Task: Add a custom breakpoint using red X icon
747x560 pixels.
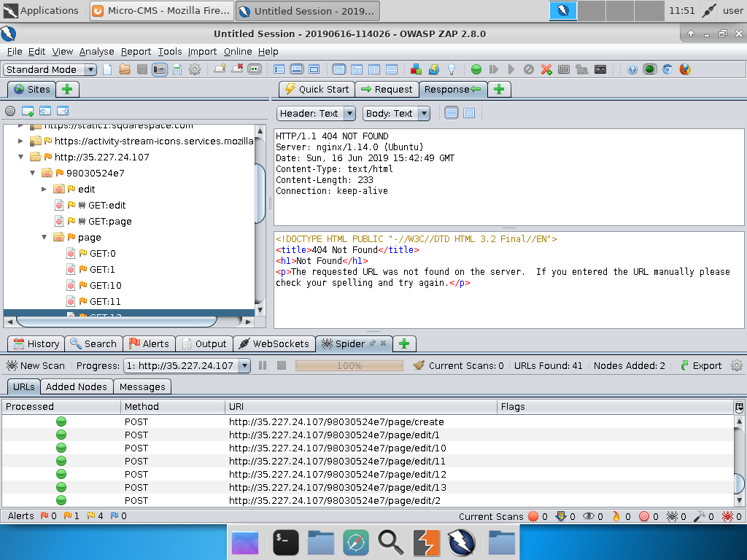Action: tap(546, 69)
